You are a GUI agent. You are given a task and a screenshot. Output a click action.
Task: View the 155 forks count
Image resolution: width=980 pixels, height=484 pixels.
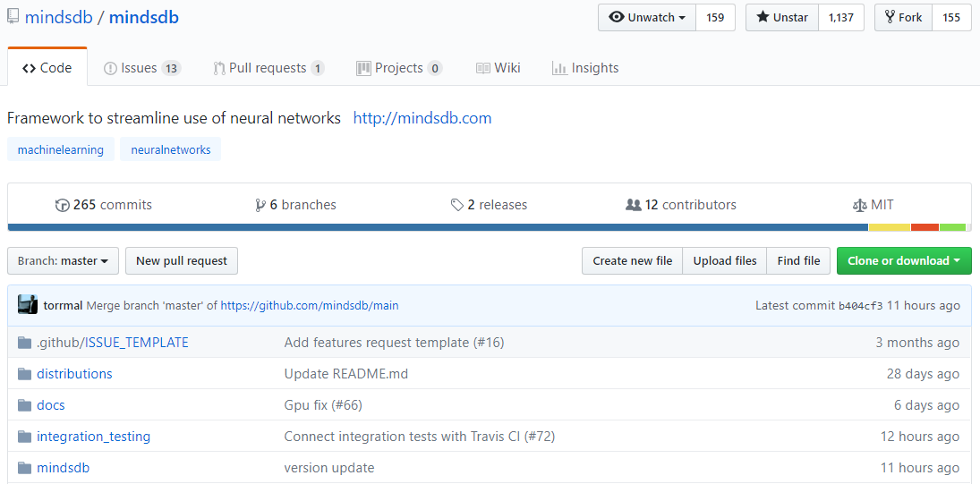[x=951, y=18]
